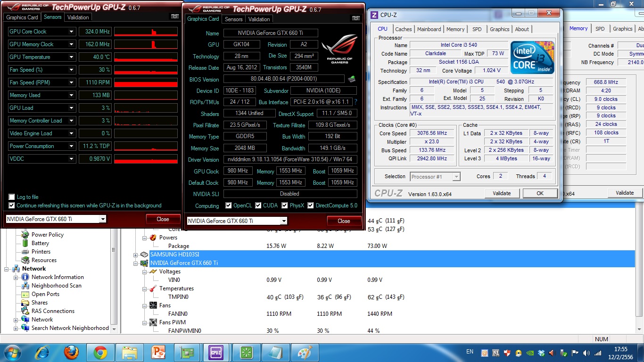Click the BIOS Version field in GPU-Z
The width and height of the screenshot is (644, 362).
click(284, 79)
